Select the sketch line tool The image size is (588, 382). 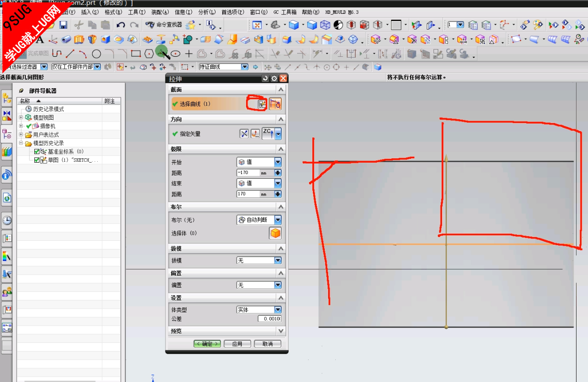click(x=70, y=54)
